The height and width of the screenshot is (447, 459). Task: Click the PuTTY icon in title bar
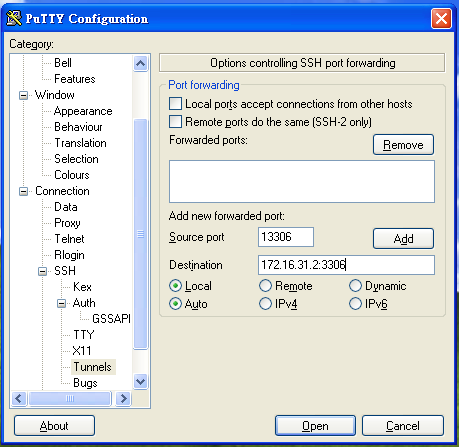tap(14, 18)
